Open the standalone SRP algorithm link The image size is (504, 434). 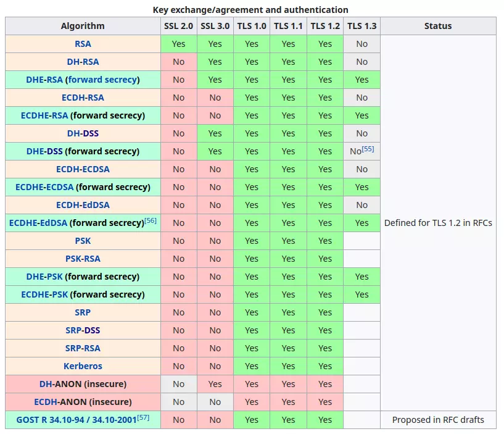pos(83,312)
